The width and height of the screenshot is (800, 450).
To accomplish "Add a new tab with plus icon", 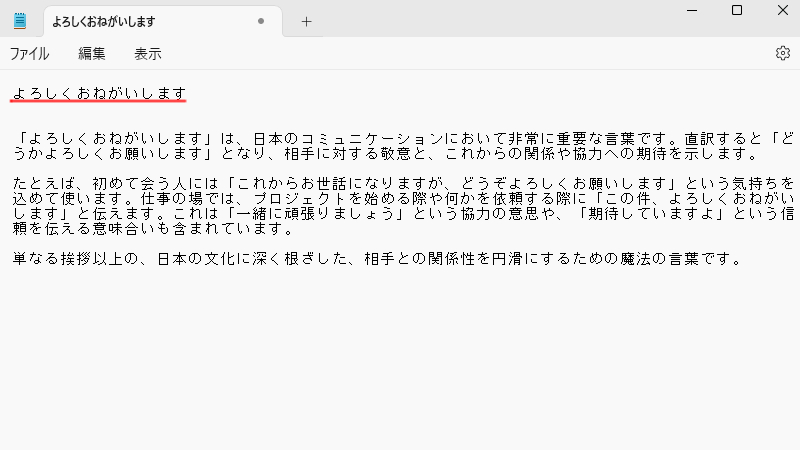I will (x=306, y=21).
